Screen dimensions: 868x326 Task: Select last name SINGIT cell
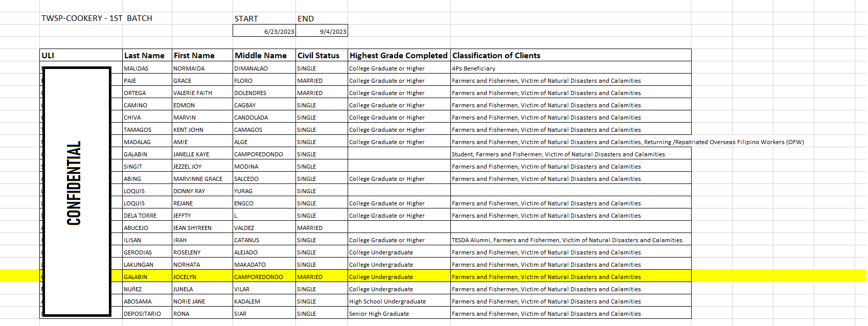pos(147,166)
